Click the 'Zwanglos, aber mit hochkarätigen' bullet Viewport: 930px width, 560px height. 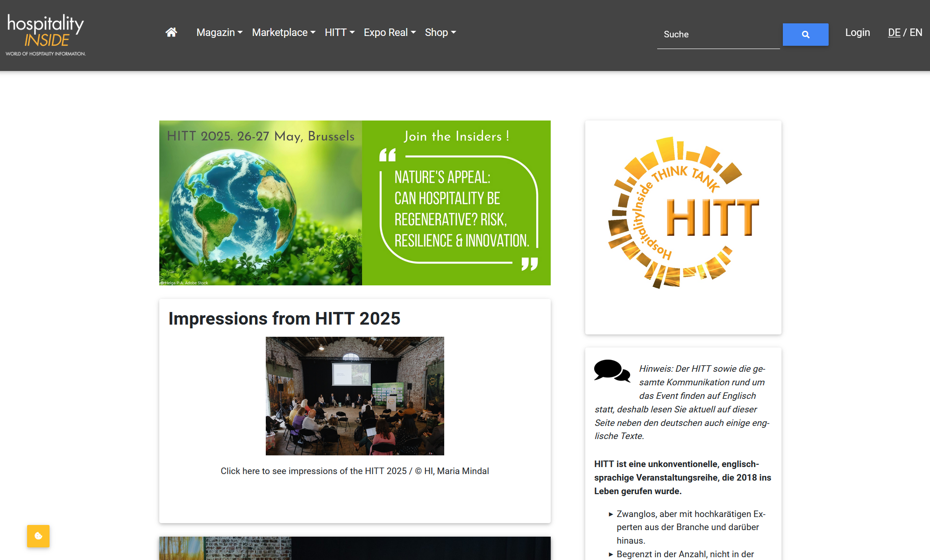point(691,527)
